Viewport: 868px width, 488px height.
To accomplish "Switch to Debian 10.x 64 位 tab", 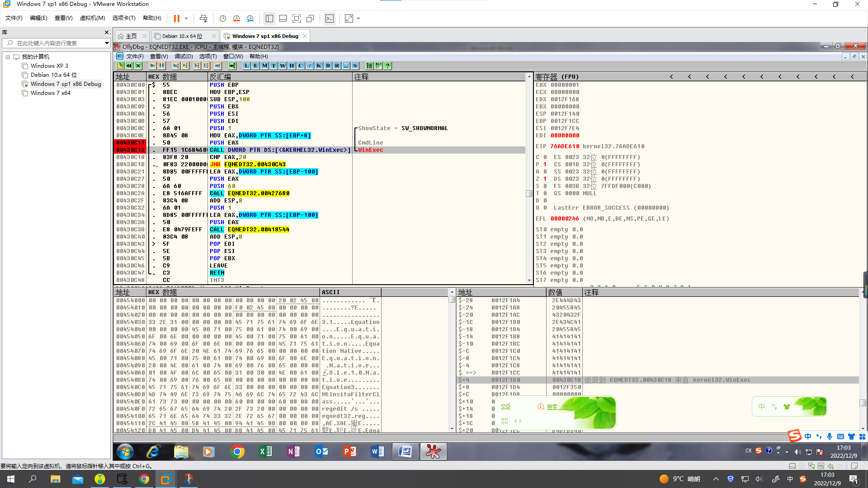I will click(x=182, y=36).
